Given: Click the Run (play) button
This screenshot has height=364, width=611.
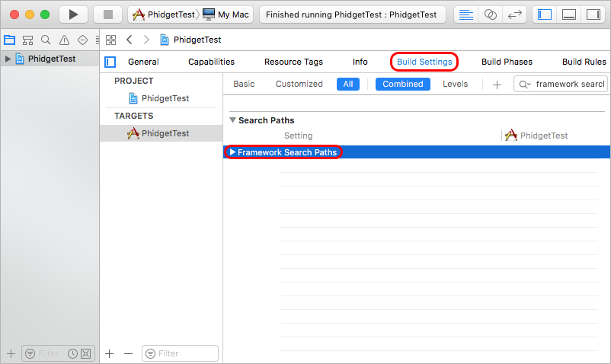Looking at the screenshot, I should point(73,14).
